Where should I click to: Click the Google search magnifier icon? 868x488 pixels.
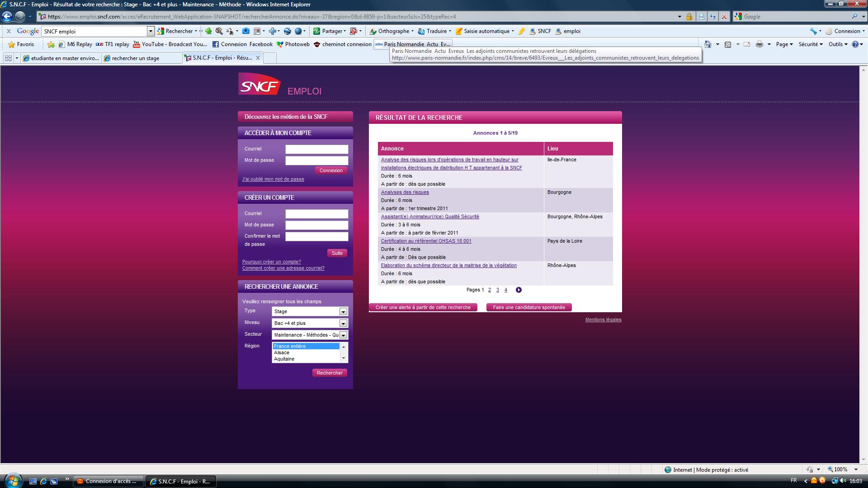tap(854, 16)
